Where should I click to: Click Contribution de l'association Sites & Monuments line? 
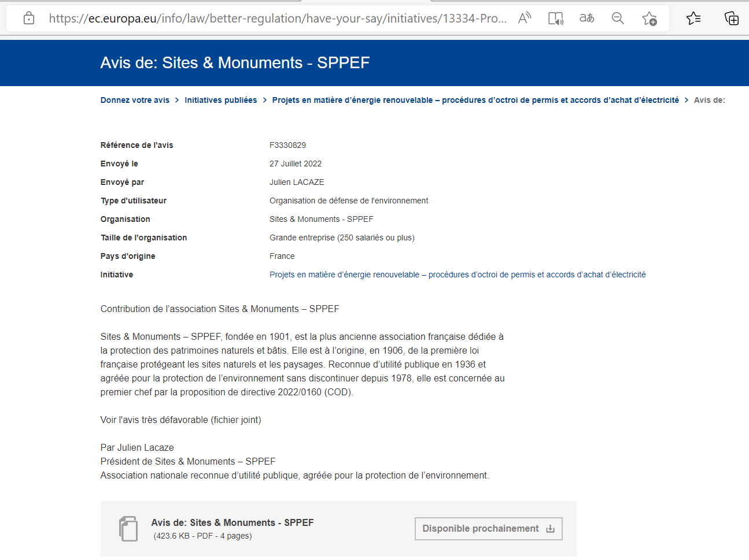tap(220, 309)
